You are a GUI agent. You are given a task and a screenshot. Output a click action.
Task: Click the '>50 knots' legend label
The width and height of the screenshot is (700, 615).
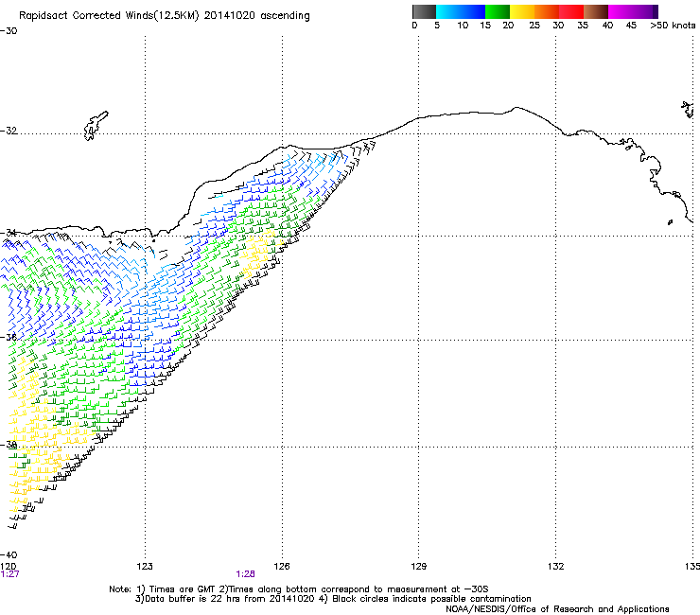pos(673,26)
